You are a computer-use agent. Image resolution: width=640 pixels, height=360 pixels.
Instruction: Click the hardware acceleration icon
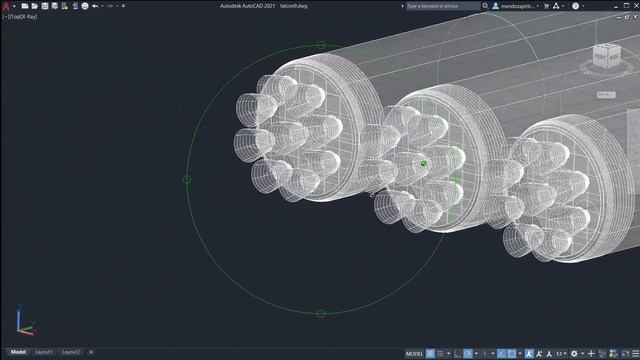click(x=613, y=353)
